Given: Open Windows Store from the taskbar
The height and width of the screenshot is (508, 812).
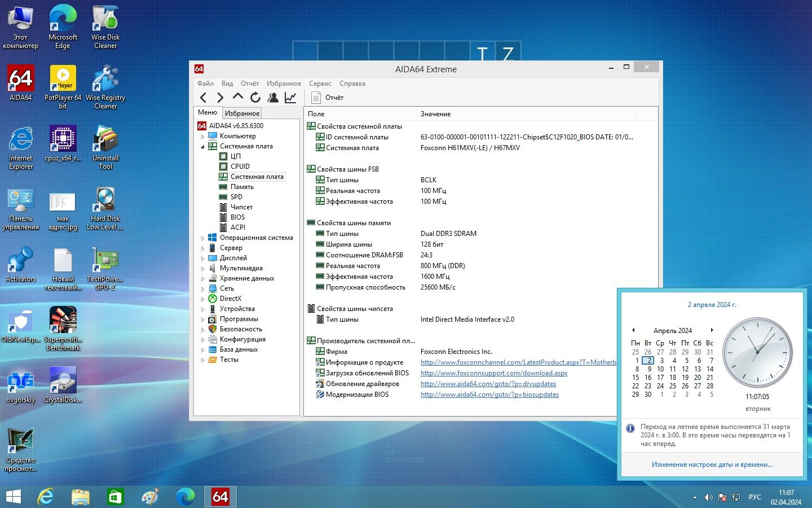Looking at the screenshot, I should point(115,497).
